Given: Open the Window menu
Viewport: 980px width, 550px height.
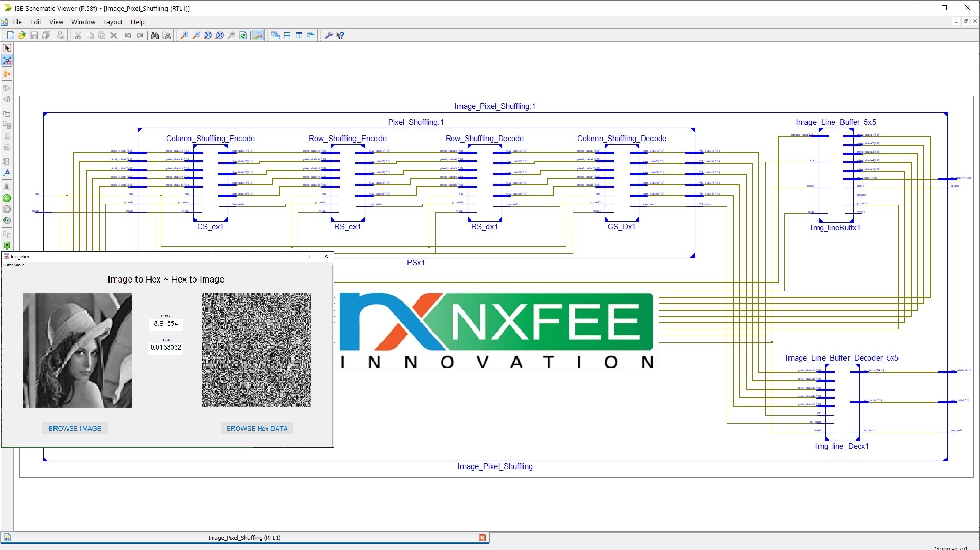Looking at the screenshot, I should click(x=83, y=22).
